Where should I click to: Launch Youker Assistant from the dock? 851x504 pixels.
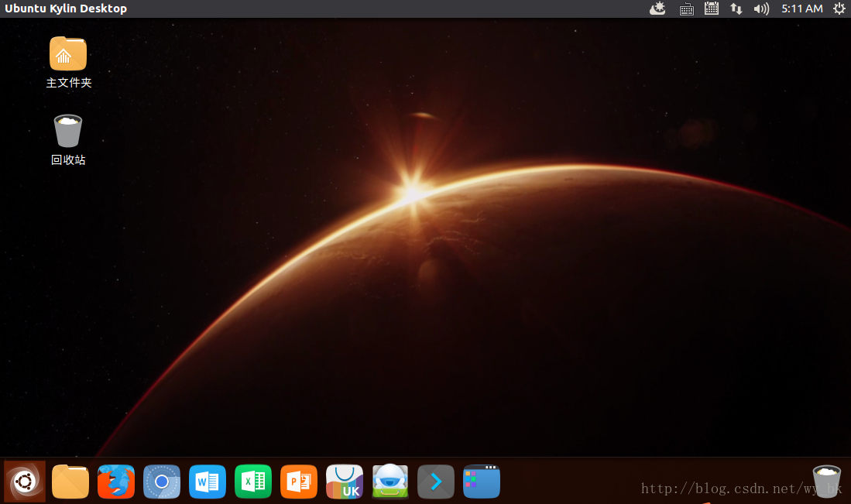(x=390, y=482)
